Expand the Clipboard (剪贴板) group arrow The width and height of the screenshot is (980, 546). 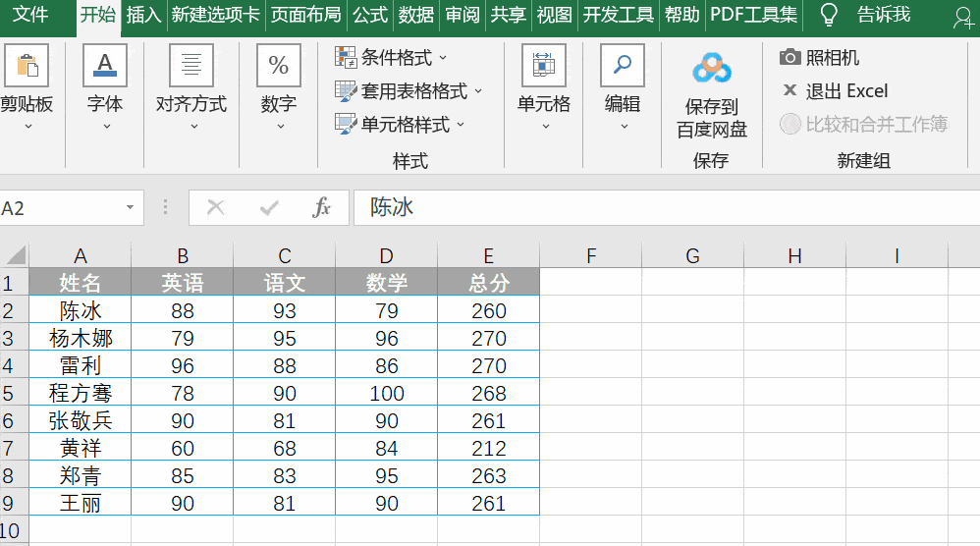(27, 127)
